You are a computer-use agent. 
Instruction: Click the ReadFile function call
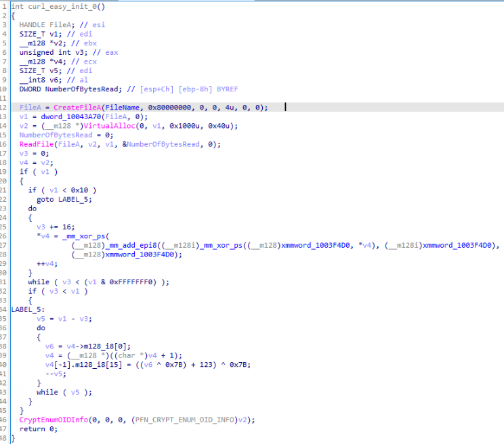coord(36,144)
